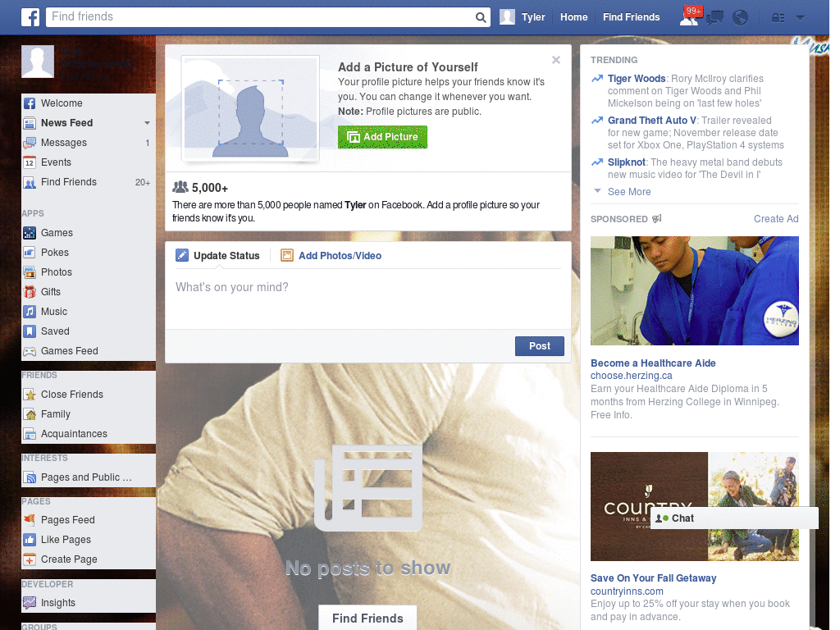Open Save On Your Fall Getaway link
Screen dimensions: 840x630
(x=653, y=578)
